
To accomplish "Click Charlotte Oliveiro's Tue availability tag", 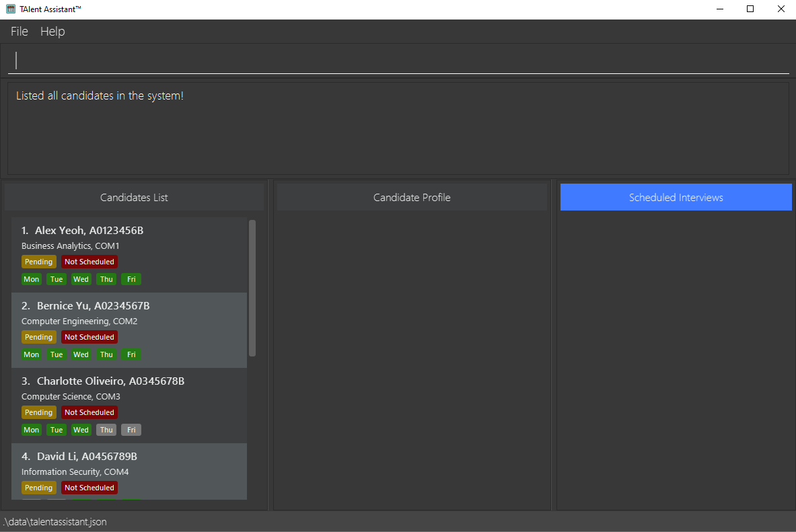I will click(x=57, y=430).
